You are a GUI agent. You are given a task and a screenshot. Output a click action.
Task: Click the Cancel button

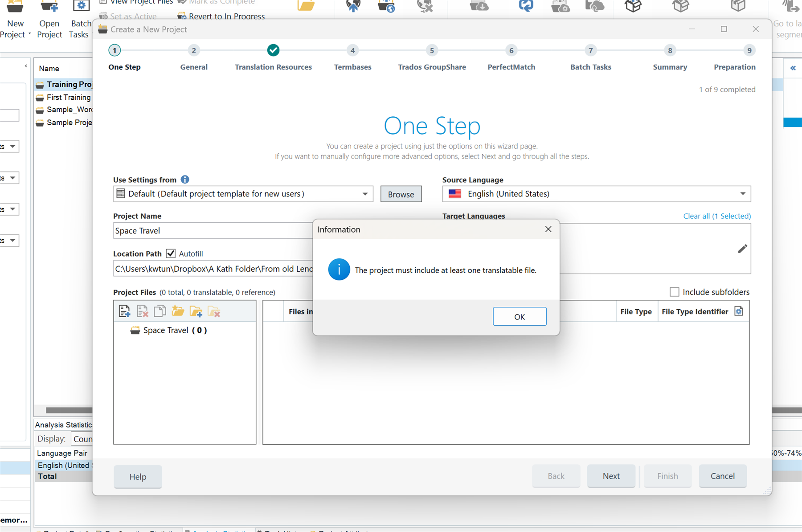pyautogui.click(x=722, y=476)
